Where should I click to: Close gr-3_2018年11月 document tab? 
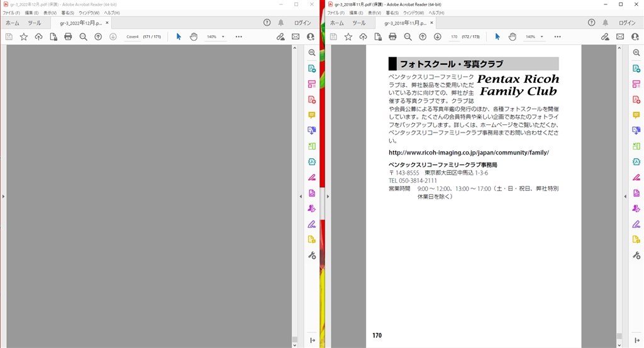[431, 23]
